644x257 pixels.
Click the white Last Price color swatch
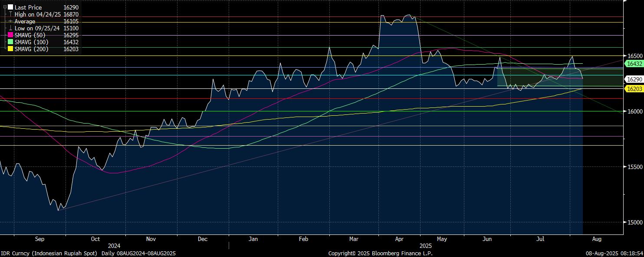tap(10, 7)
